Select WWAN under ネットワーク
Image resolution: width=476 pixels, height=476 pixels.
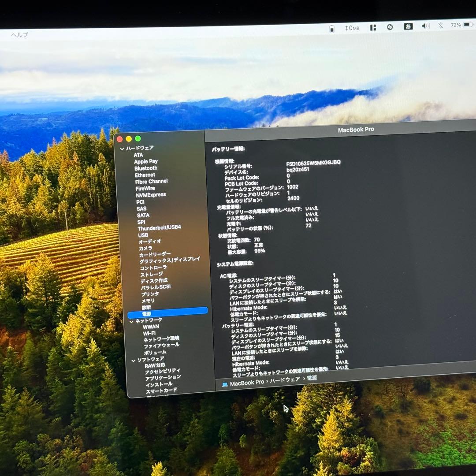coord(151,327)
